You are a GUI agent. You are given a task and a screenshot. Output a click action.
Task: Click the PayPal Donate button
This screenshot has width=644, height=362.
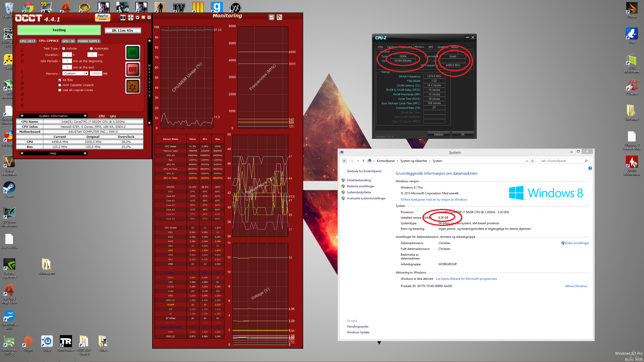(103, 17)
